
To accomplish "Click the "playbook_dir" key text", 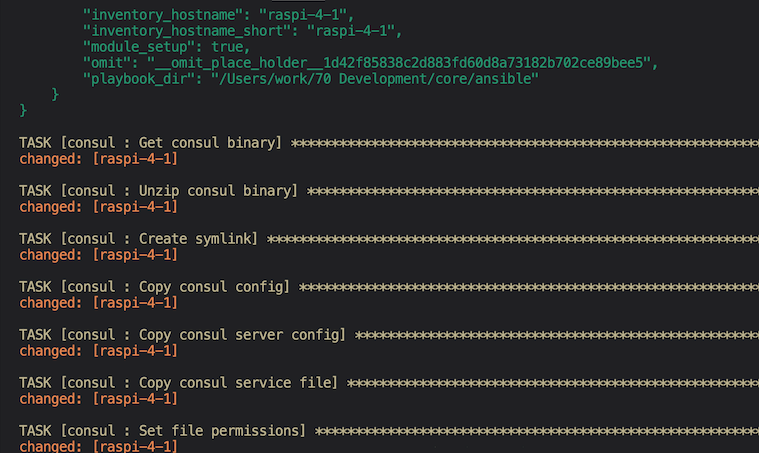I will (x=139, y=79).
